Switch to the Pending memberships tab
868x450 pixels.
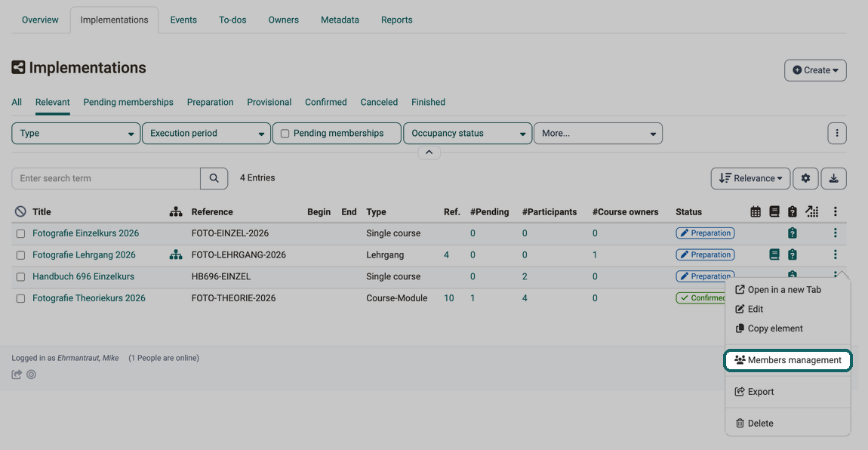tap(128, 103)
